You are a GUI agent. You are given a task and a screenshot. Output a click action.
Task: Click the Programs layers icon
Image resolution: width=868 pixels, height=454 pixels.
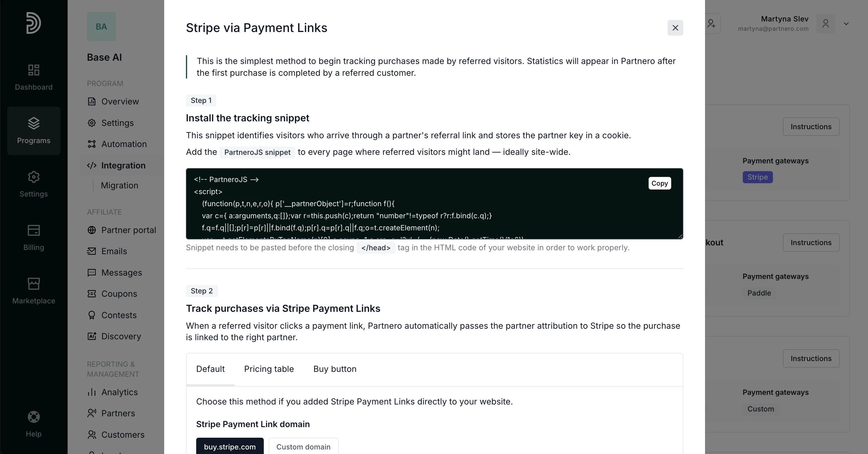[x=34, y=123]
